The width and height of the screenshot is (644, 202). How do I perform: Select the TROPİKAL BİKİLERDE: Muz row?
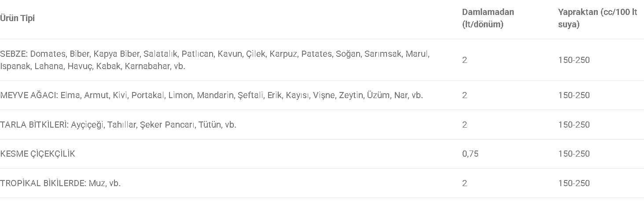coord(60,183)
